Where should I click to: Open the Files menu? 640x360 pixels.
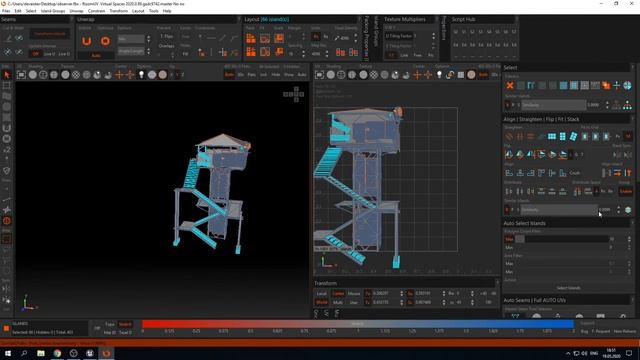6,11
